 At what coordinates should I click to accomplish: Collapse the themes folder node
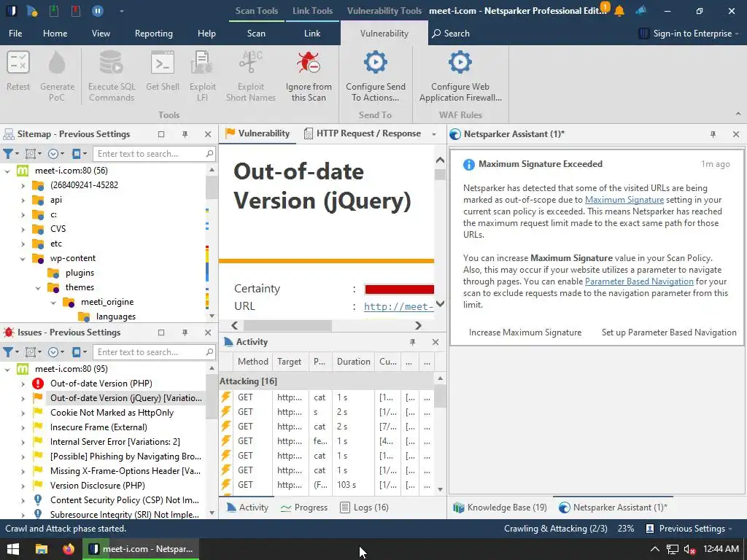(x=38, y=287)
